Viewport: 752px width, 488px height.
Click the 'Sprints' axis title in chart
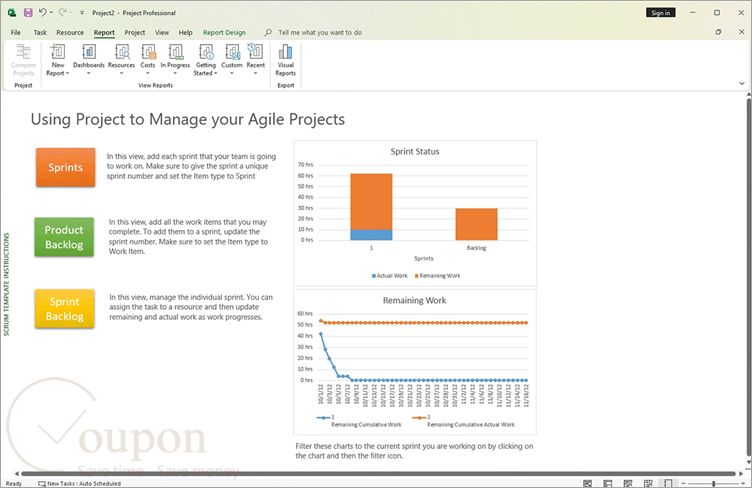tap(423, 258)
